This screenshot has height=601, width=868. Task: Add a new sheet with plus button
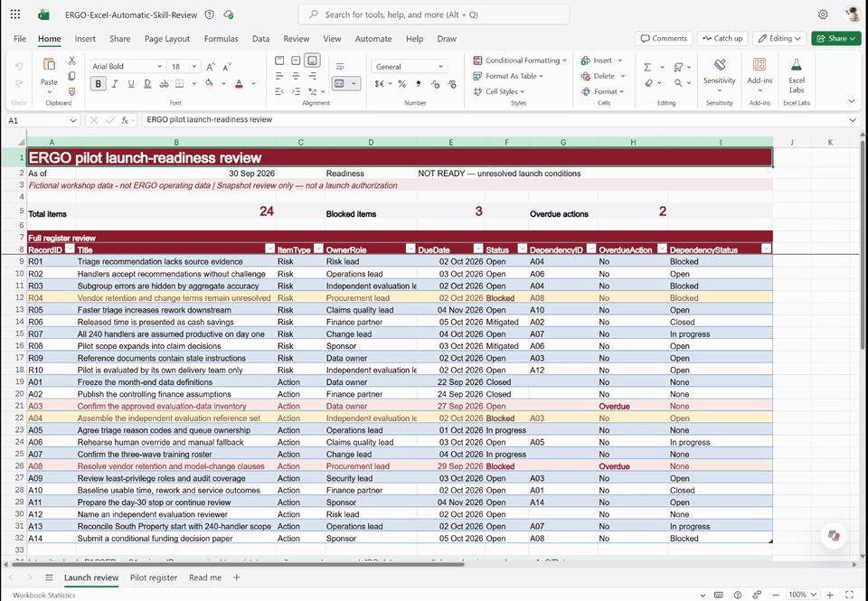pos(236,578)
